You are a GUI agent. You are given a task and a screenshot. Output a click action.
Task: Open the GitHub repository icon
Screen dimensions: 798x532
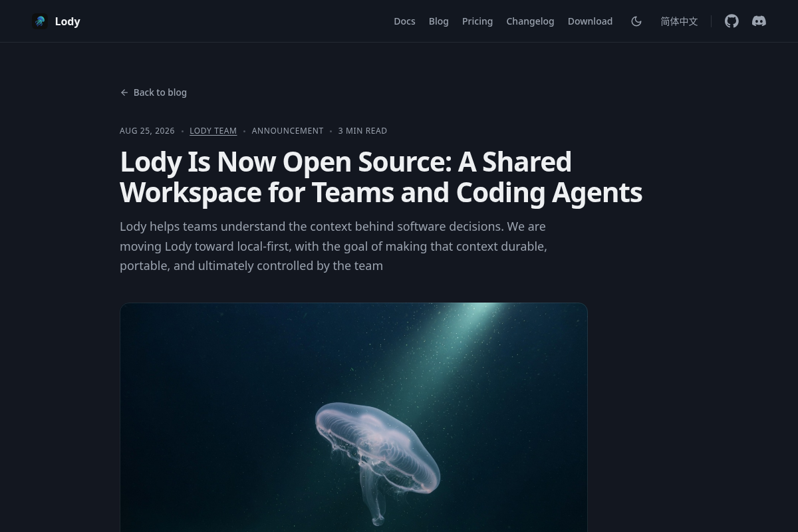tap(731, 21)
